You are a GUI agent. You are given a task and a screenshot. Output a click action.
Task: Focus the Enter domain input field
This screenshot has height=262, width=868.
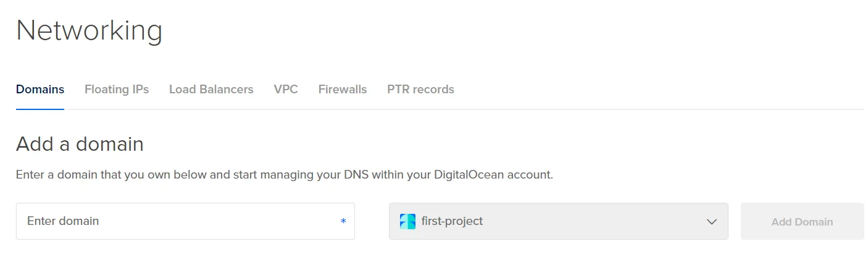click(x=185, y=221)
